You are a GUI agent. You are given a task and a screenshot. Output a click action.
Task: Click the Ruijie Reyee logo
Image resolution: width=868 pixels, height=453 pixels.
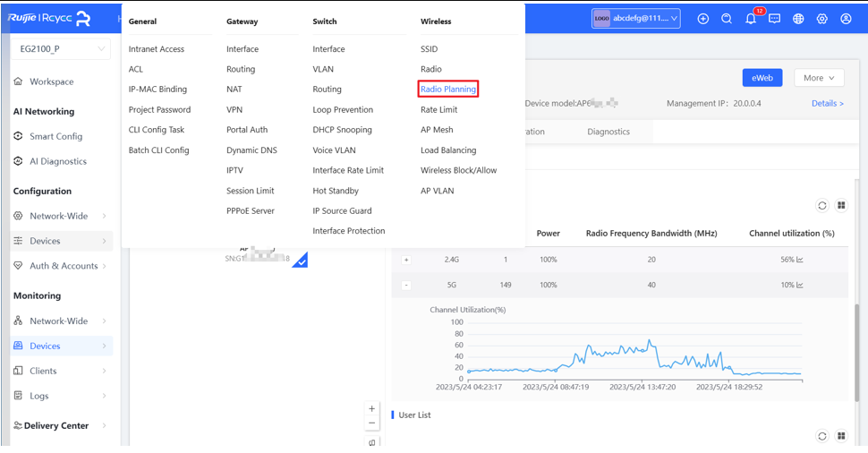point(48,18)
